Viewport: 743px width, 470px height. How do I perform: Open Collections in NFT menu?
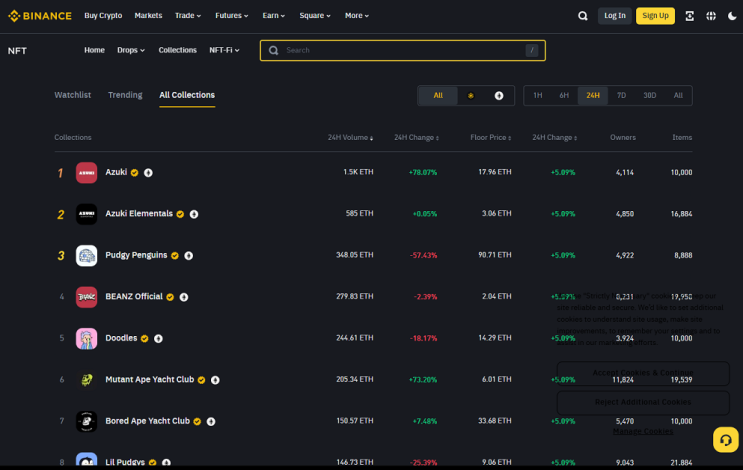(x=177, y=50)
